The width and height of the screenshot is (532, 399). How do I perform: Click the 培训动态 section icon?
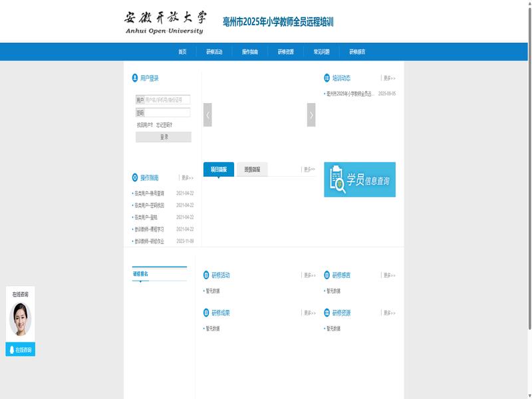coord(327,78)
